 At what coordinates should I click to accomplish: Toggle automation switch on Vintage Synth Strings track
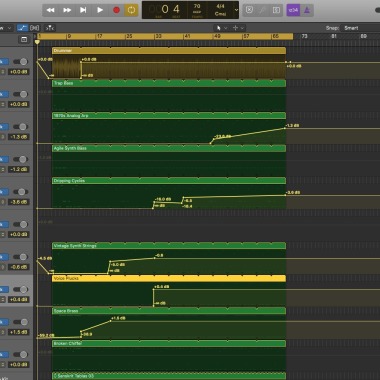pos(20,257)
